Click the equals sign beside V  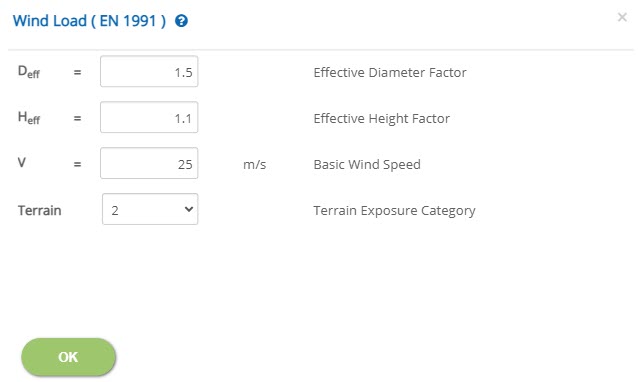(77, 164)
